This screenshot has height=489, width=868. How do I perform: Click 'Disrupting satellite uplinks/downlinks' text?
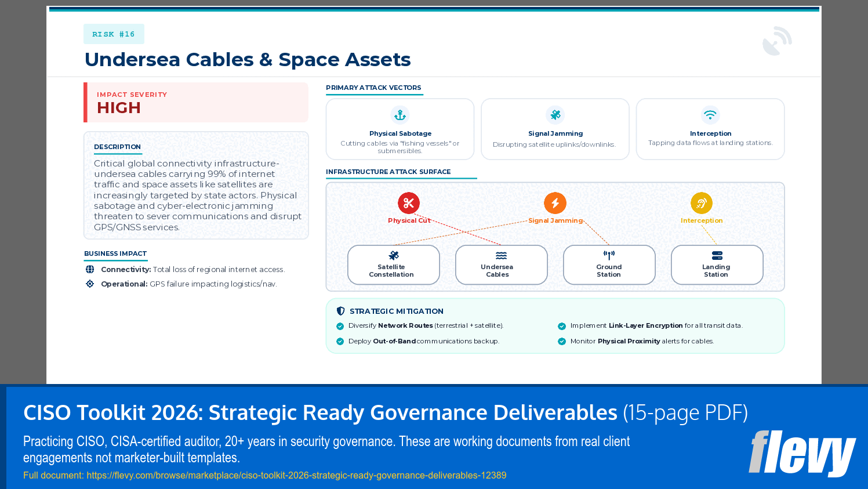tap(554, 144)
